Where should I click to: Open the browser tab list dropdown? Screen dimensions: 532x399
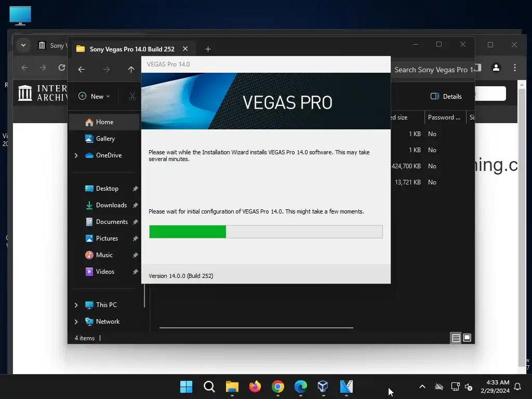(x=23, y=45)
